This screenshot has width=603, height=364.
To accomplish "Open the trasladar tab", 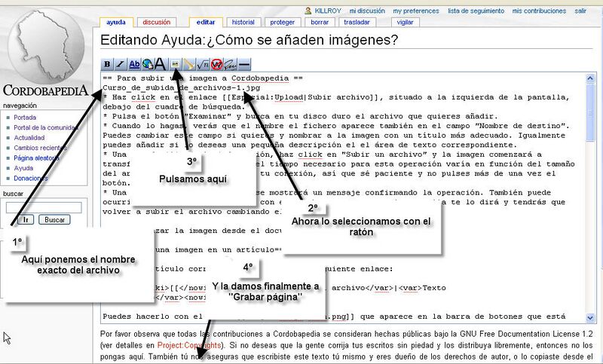I will (x=357, y=23).
